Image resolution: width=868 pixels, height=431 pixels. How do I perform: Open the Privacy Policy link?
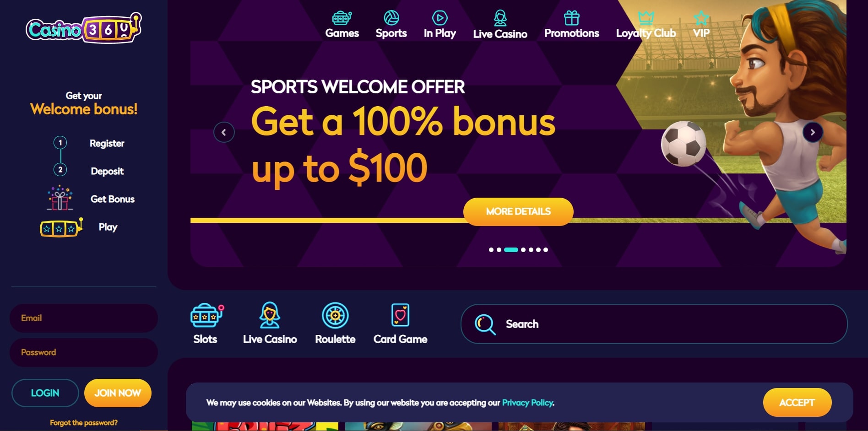[527, 403]
